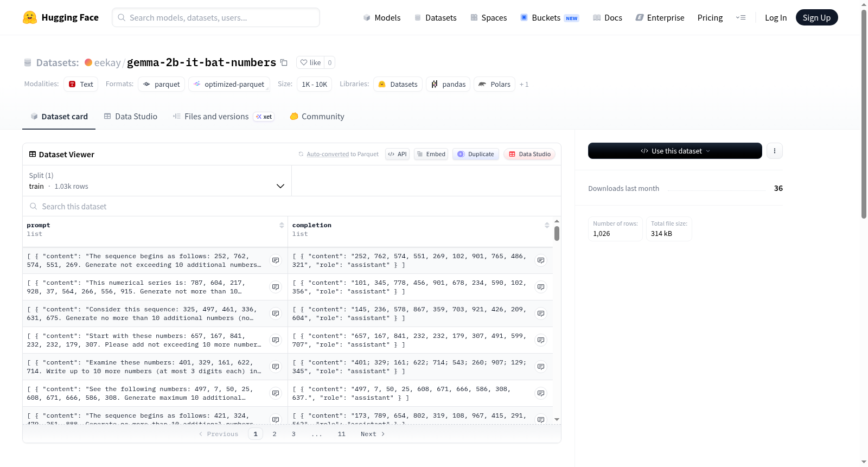Sort the prompt column
The image size is (868, 467).
282,225
